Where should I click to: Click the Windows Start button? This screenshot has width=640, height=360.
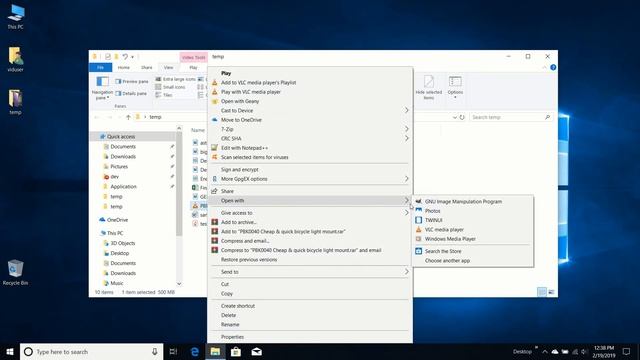coord(10,351)
